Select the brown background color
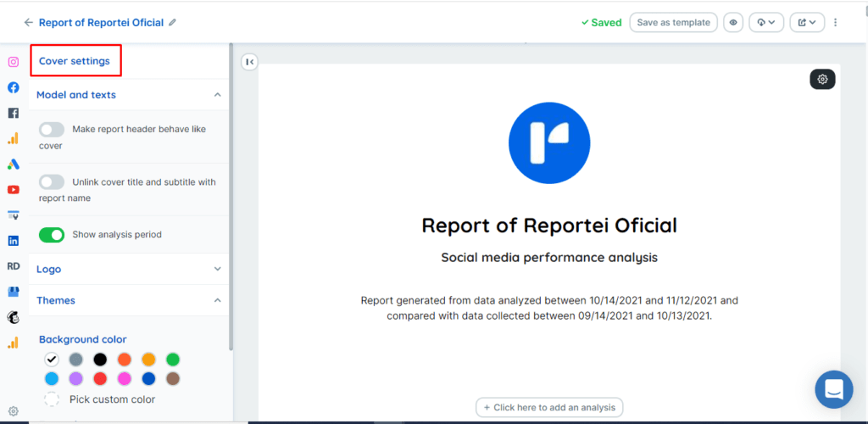The height and width of the screenshot is (424, 868). pos(173,379)
